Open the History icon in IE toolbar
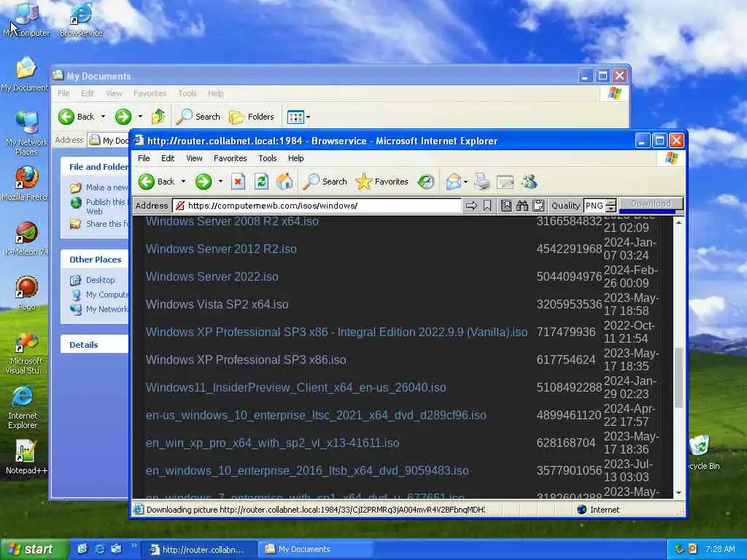The width and height of the screenshot is (747, 560). tap(426, 182)
